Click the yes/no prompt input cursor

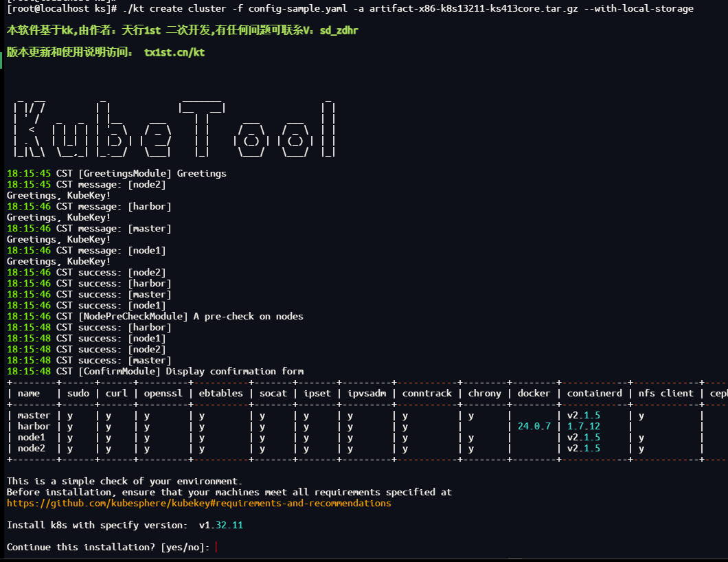tap(216, 547)
